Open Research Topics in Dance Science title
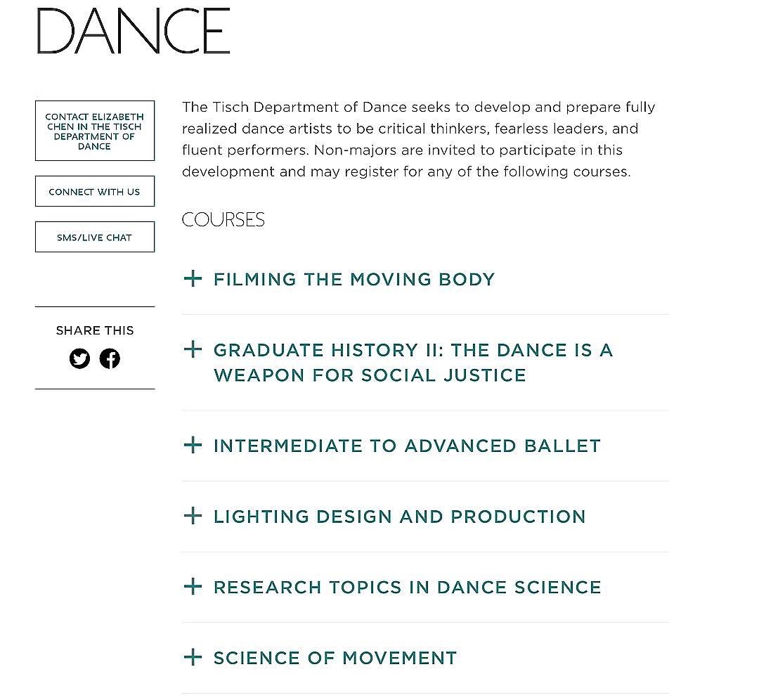This screenshot has width=759, height=700. tap(407, 587)
